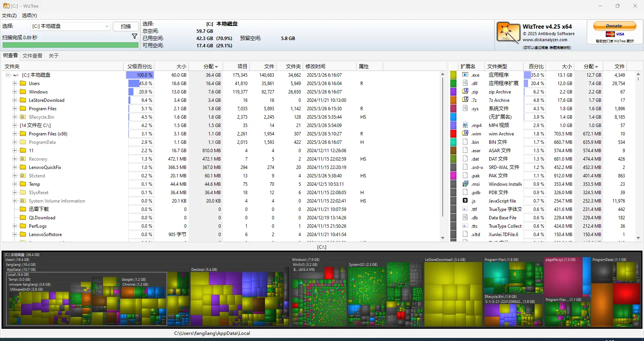The width and height of the screenshot is (644, 341).
Task: Switch to the 文件查看 tab
Action: click(x=32, y=56)
